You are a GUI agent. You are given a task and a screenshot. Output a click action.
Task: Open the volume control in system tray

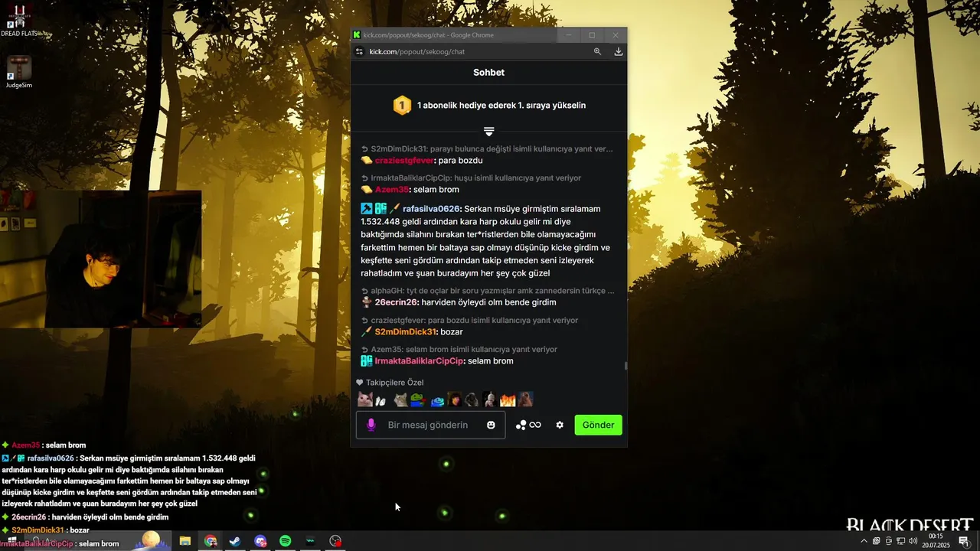tap(913, 541)
